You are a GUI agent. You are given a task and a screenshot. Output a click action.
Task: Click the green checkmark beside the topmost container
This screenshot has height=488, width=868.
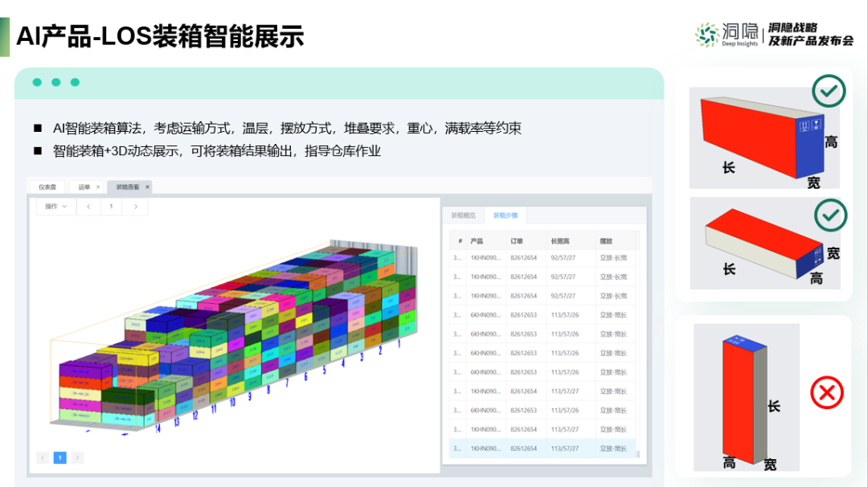pos(829,91)
